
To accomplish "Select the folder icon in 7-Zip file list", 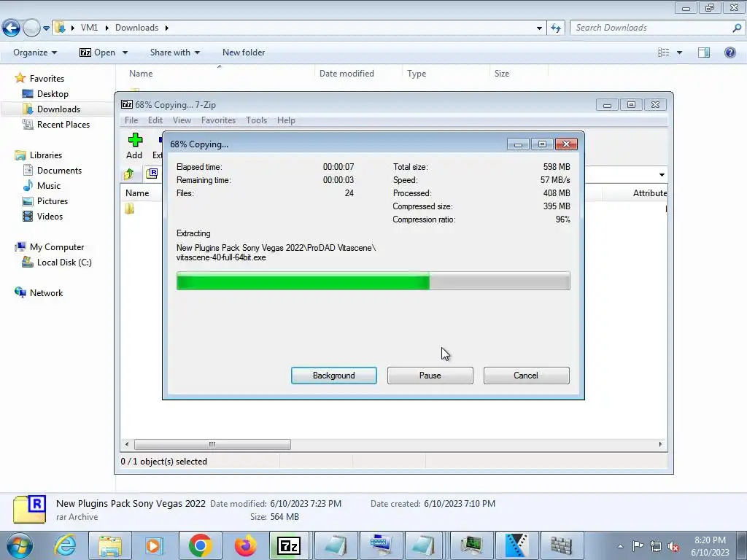I will tap(130, 209).
